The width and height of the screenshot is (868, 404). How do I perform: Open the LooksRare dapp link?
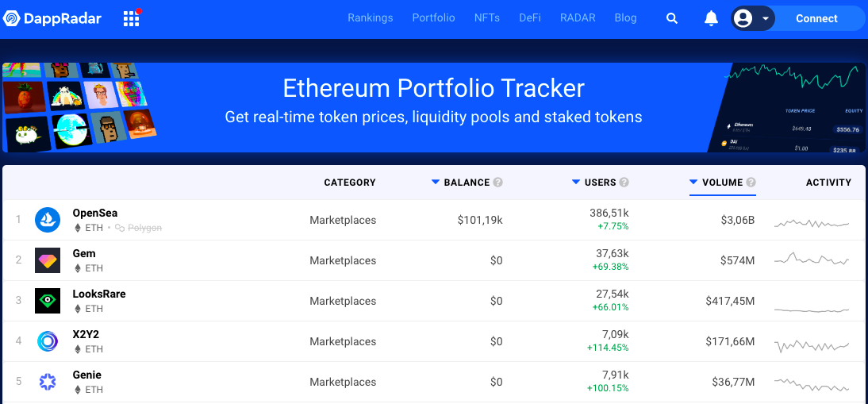coord(99,294)
